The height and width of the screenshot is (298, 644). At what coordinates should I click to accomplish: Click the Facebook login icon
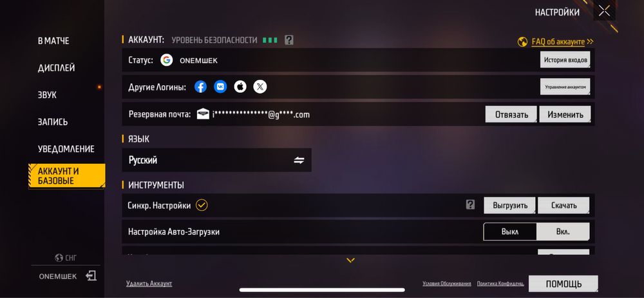coord(200,87)
